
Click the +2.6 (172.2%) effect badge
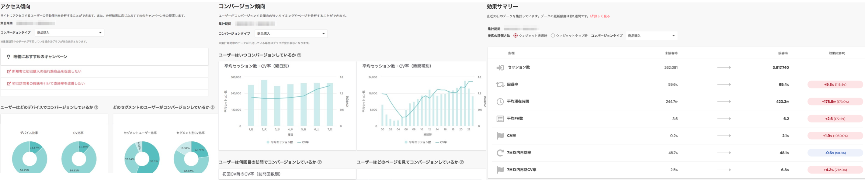click(x=835, y=119)
